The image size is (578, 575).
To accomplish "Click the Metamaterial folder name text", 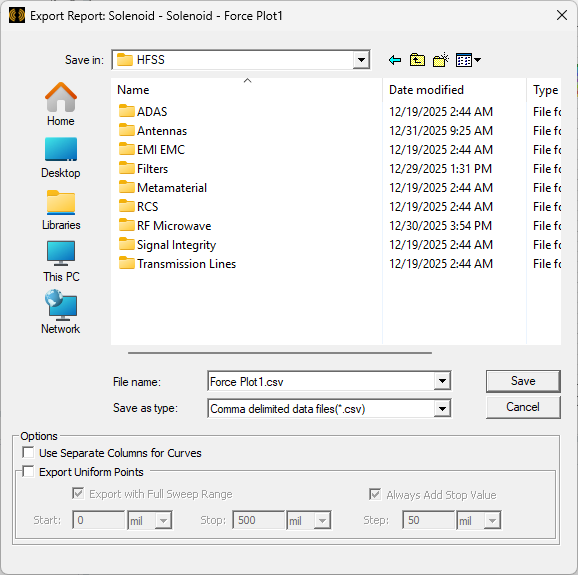I will click(x=172, y=188).
